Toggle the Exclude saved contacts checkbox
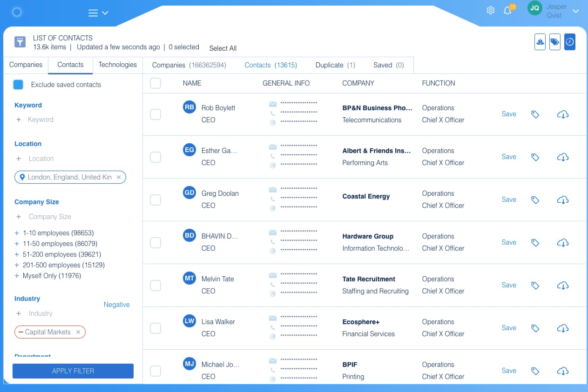 (18, 85)
